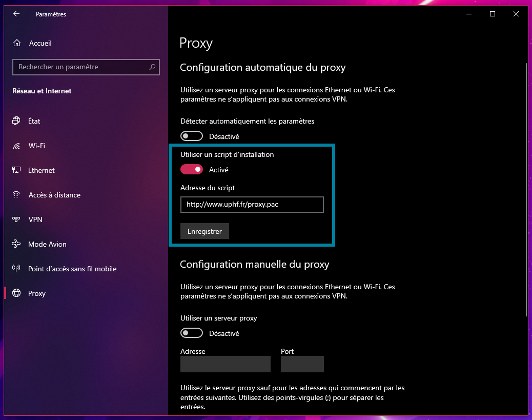Select État in the sidebar
The image size is (532, 420).
(x=34, y=121)
